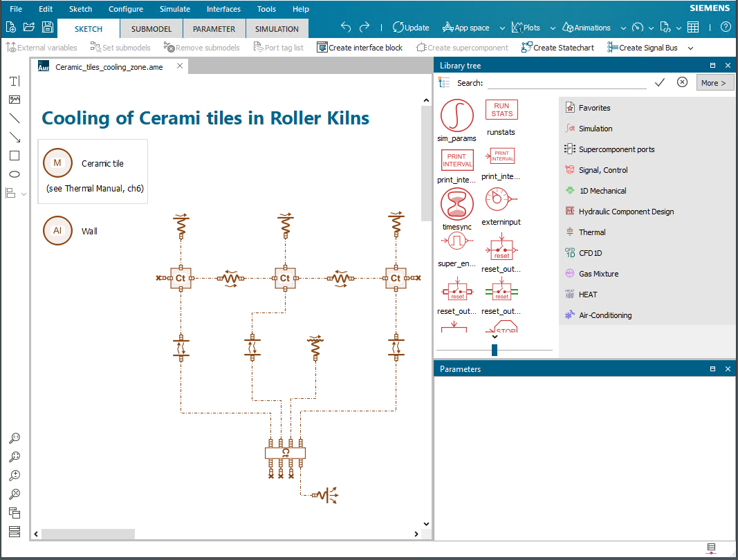Image resolution: width=738 pixels, height=560 pixels.
Task: Expand the Create Signal Bus dropdown
Action: [690, 48]
